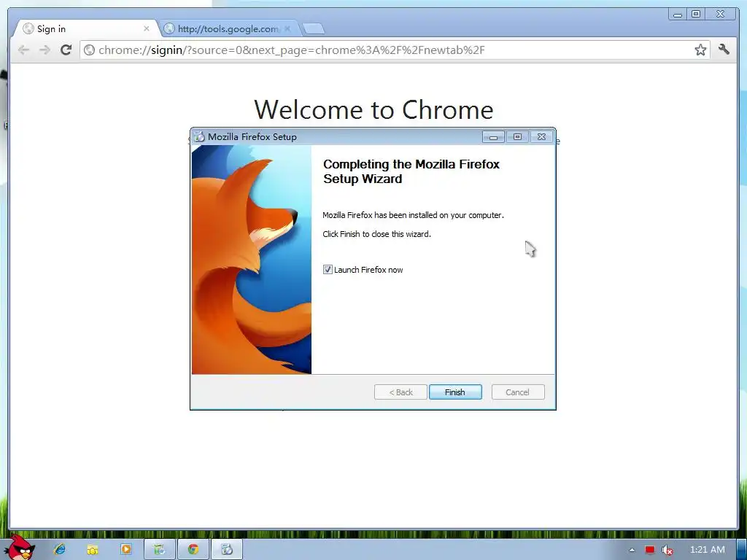Screen dimensions: 747x560
Task: Close the Sign in tab
Action: [x=146, y=28]
